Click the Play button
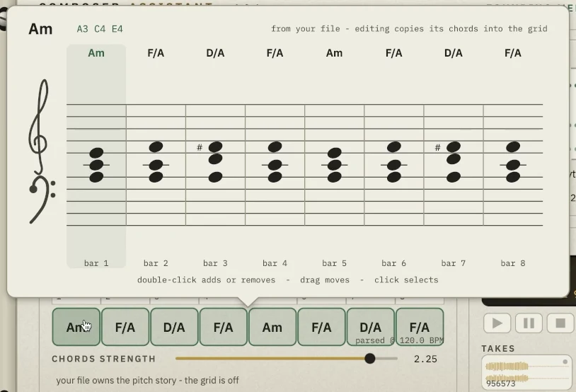 click(x=497, y=323)
